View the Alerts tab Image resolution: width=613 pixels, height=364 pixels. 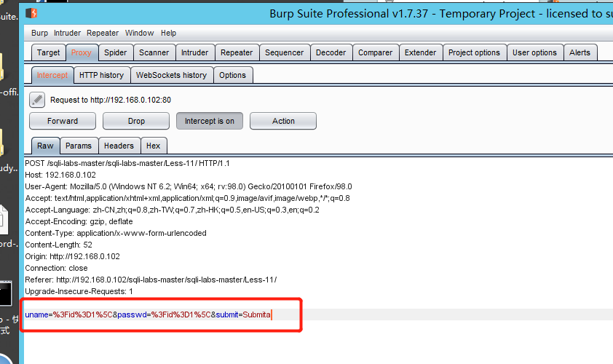[x=580, y=52]
